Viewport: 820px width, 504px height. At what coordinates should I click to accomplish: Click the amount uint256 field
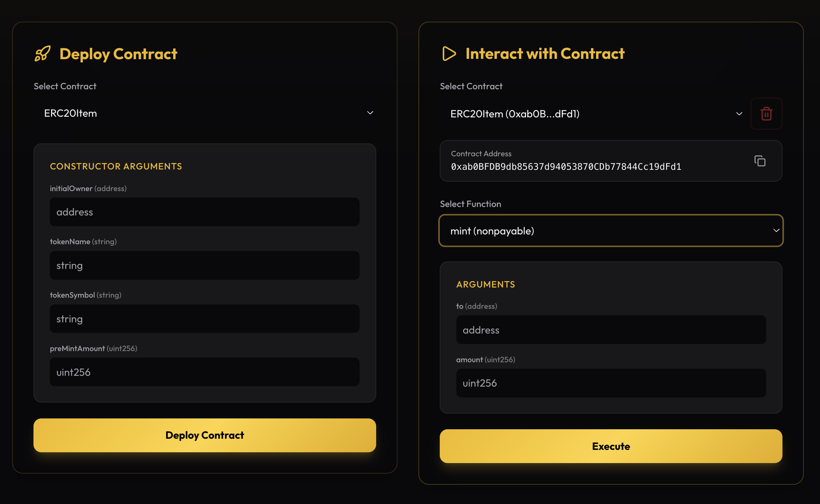pyautogui.click(x=611, y=383)
